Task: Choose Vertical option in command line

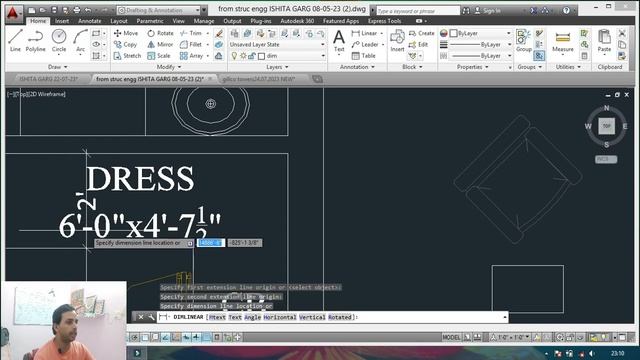Action: pyautogui.click(x=312, y=317)
